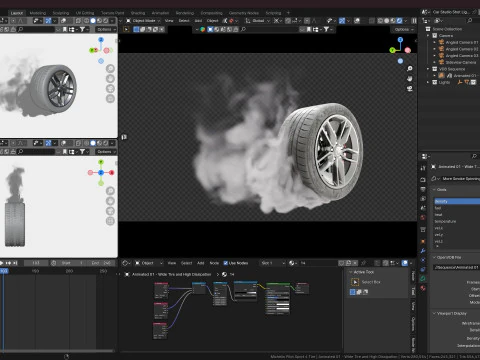Open the Scene properties tab icon
The width and height of the screenshot is (480, 360).
tap(423, 208)
